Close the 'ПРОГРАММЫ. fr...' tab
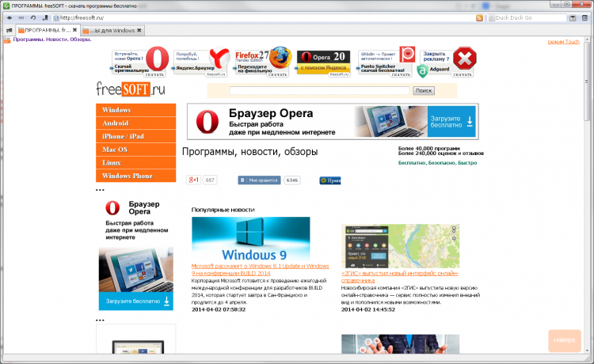Image resolution: width=594 pixels, height=364 pixels. coord(74,30)
